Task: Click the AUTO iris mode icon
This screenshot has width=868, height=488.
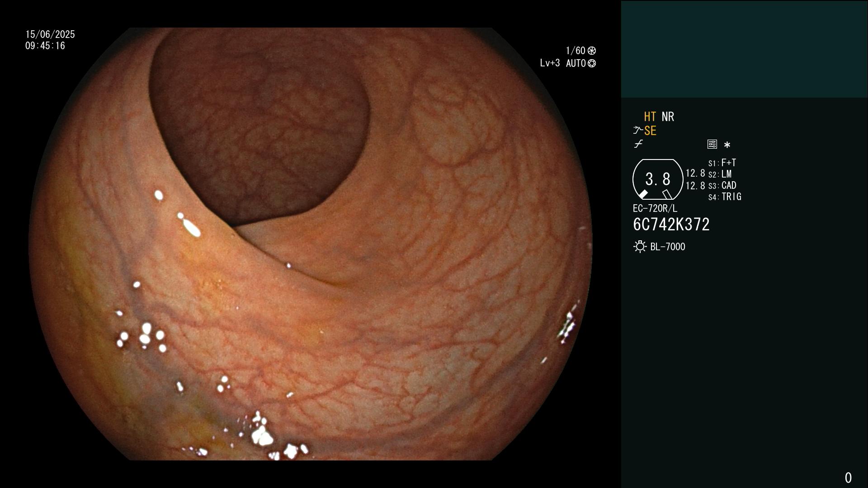Action: (592, 63)
